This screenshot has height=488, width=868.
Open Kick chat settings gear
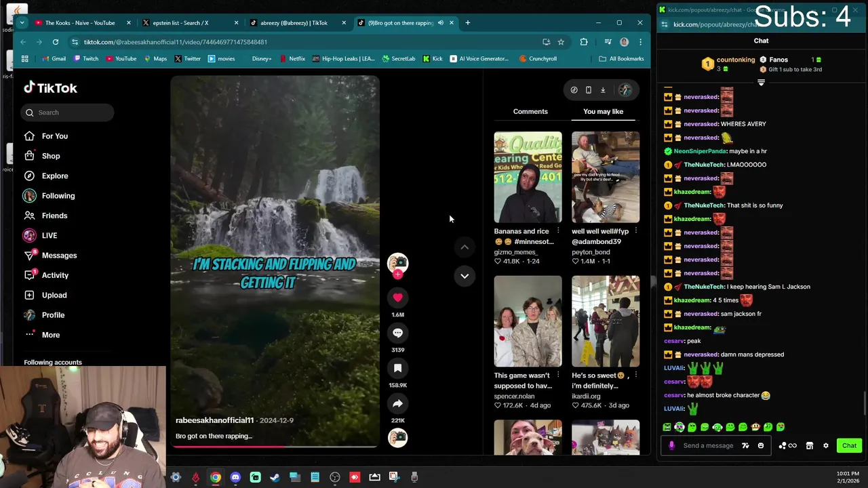click(825, 445)
